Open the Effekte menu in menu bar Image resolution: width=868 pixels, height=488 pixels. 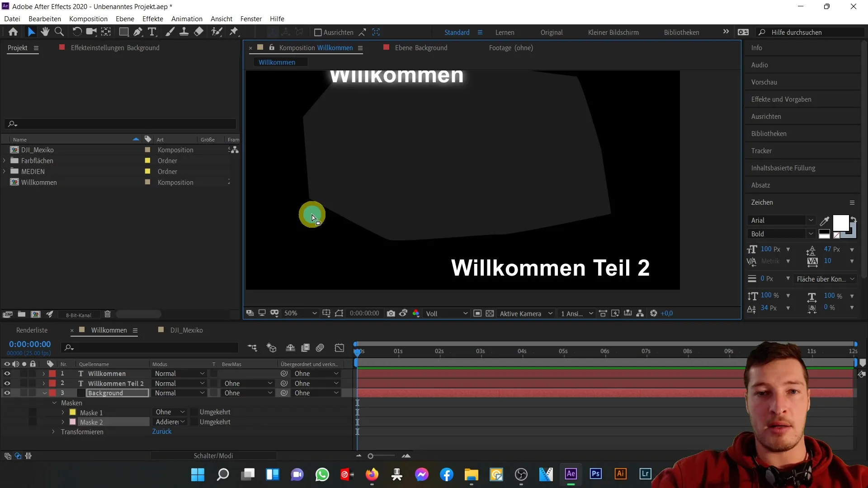(153, 19)
